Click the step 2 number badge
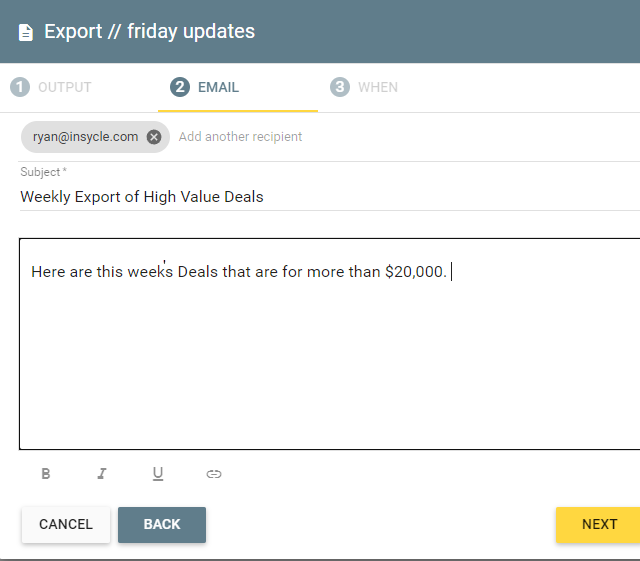Viewport: 640px width, 561px height. (180, 87)
